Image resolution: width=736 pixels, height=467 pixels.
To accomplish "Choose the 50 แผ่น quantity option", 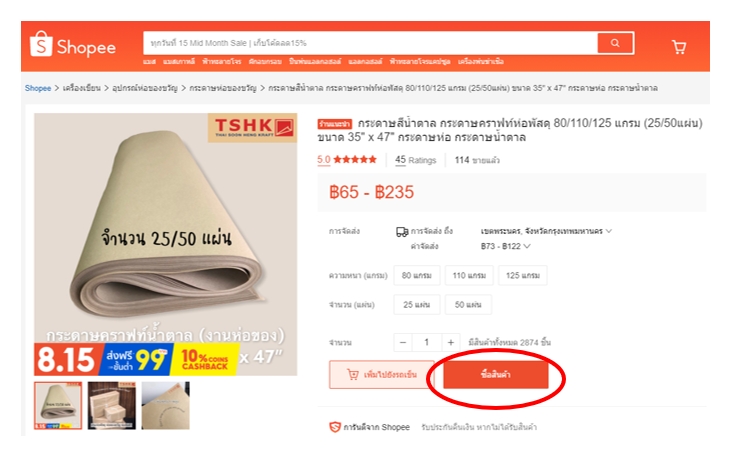I will point(468,305).
